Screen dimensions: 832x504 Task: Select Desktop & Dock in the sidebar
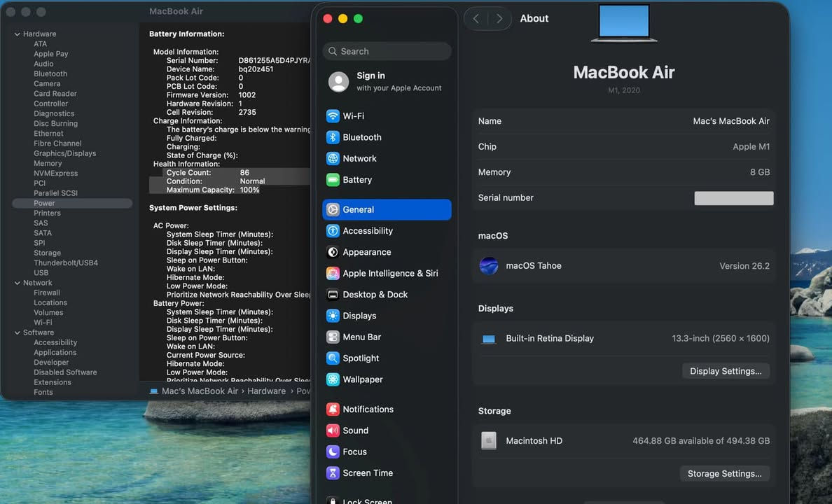(375, 295)
